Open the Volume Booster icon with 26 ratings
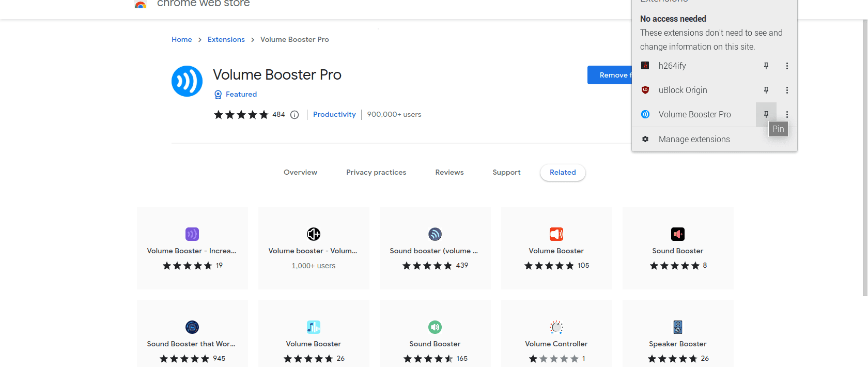The width and height of the screenshot is (868, 367). point(314,327)
